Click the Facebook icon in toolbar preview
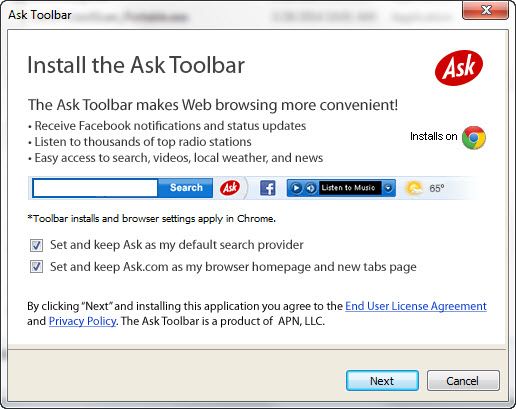 (268, 188)
